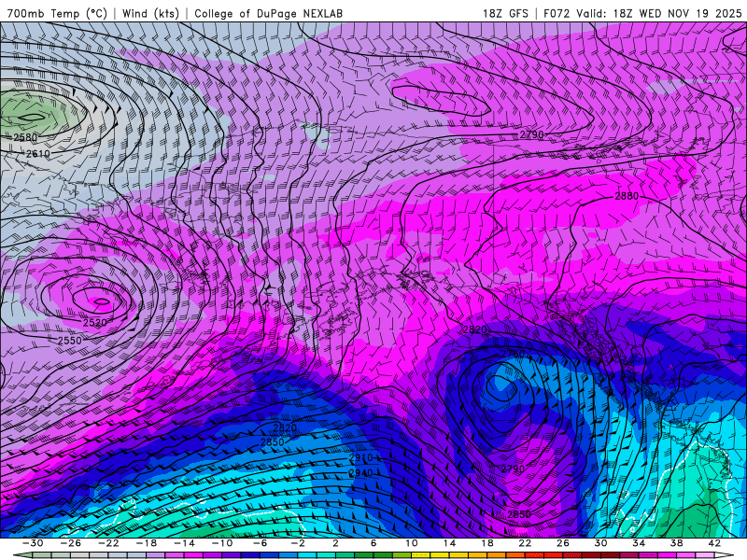Click the 30 color scale value
This screenshot has width=747, height=560.
point(600,543)
